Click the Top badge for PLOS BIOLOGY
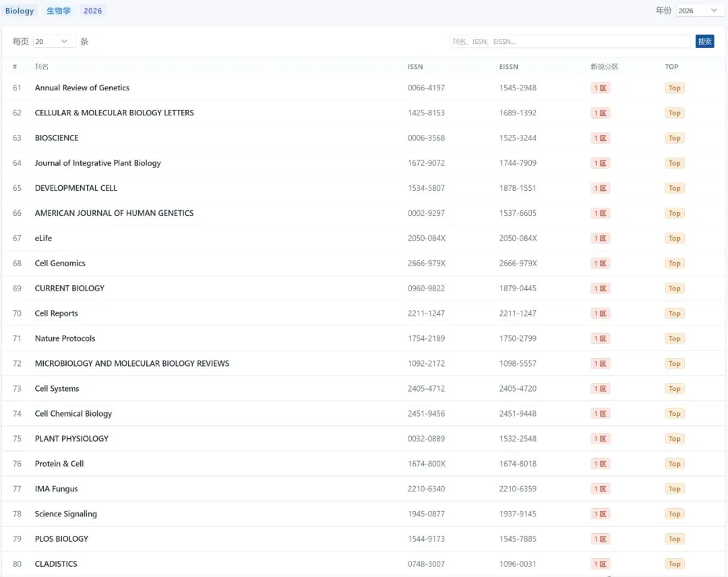728x577 pixels. click(x=674, y=539)
